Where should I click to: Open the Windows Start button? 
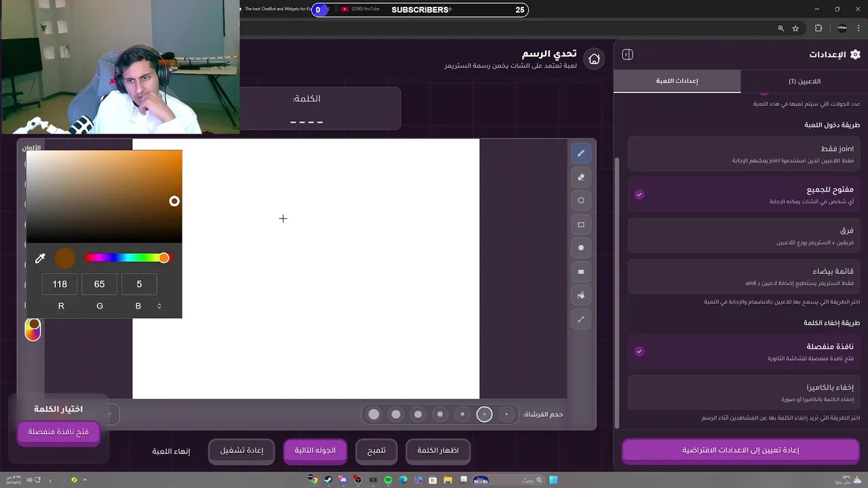click(x=553, y=480)
